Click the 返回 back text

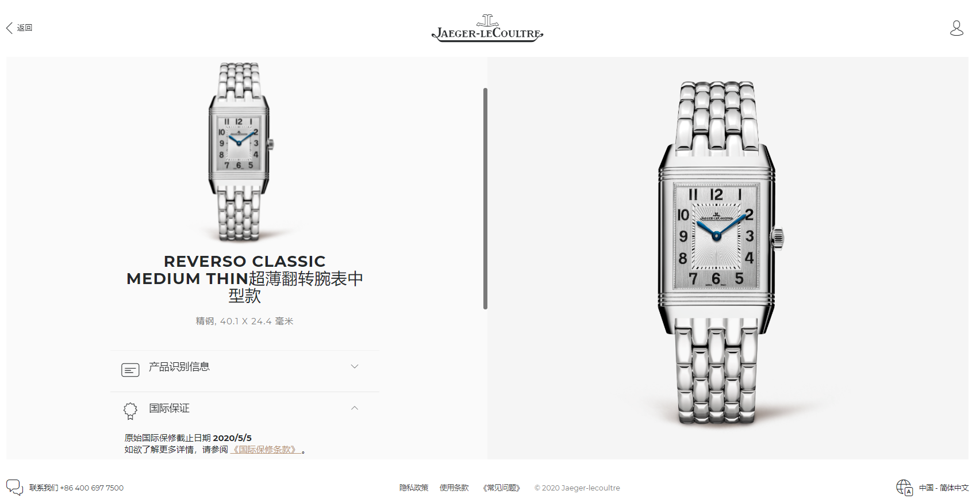25,28
